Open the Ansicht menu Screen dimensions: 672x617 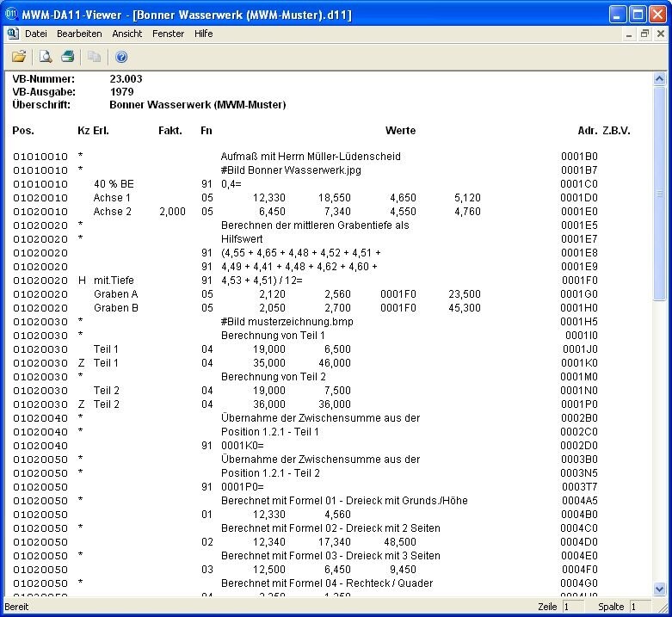[x=127, y=34]
